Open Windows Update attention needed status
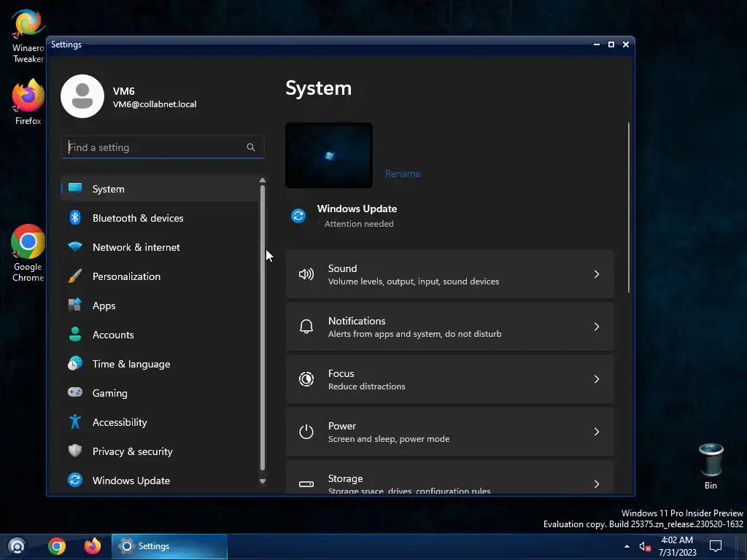The image size is (747, 560). click(x=344, y=216)
